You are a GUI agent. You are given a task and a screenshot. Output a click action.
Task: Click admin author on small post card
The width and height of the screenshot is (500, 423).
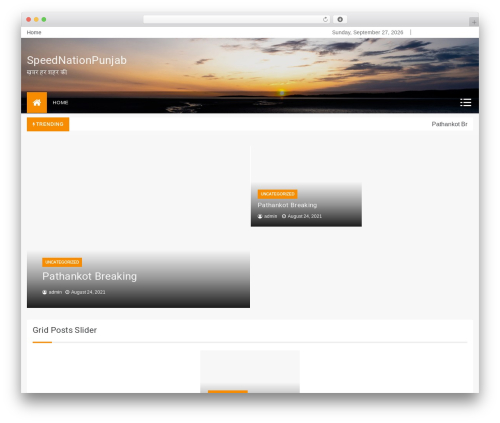(270, 216)
